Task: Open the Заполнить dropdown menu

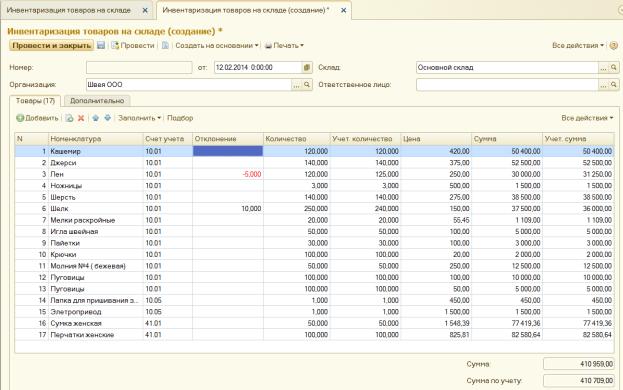Action: 139,118
